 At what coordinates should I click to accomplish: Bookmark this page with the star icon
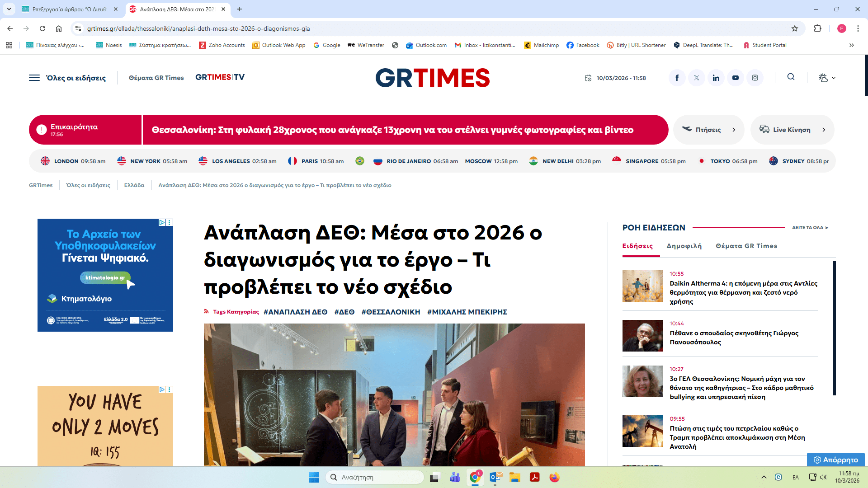[795, 28]
